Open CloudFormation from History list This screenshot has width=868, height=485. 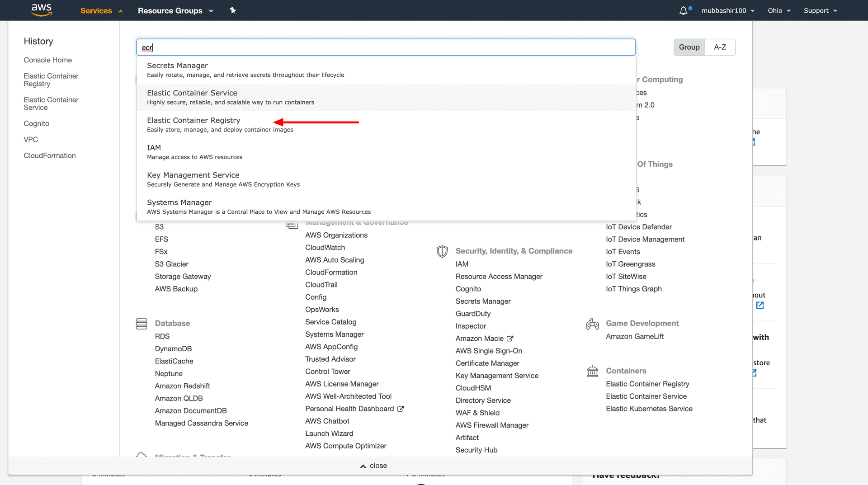(50, 155)
